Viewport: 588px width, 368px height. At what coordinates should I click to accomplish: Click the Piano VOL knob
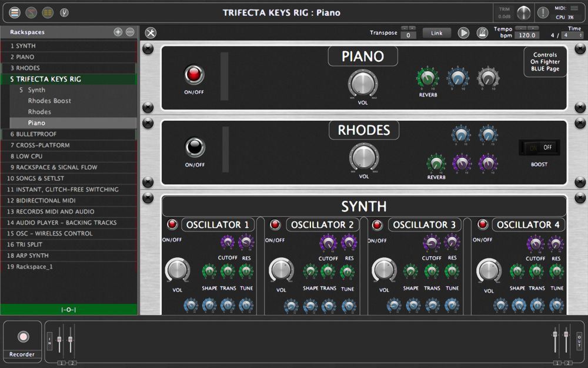tap(363, 84)
